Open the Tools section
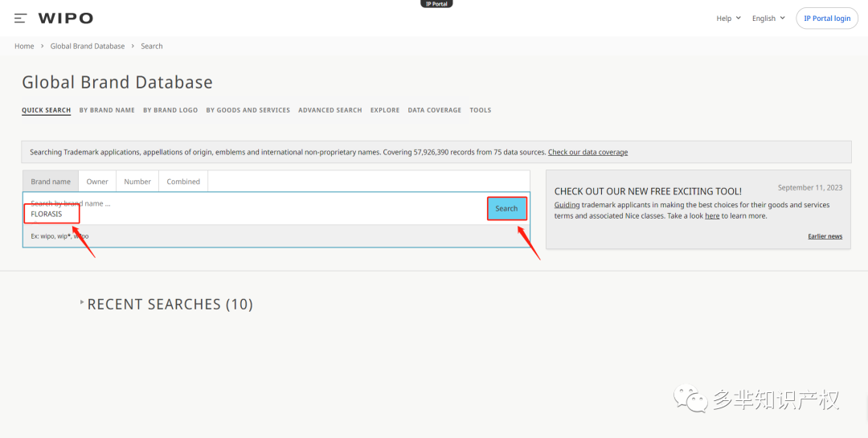The height and width of the screenshot is (438, 868). (481, 110)
